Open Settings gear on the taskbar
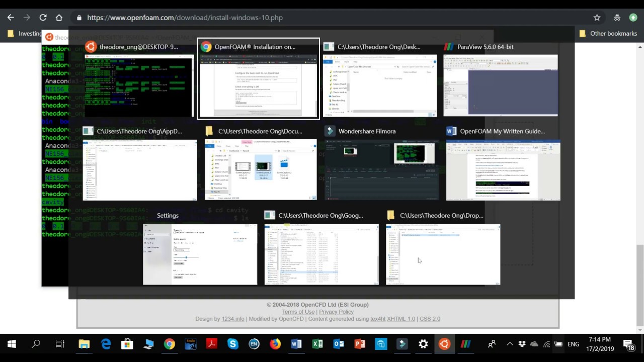Screen dimensions: 644x362 pos(423,344)
